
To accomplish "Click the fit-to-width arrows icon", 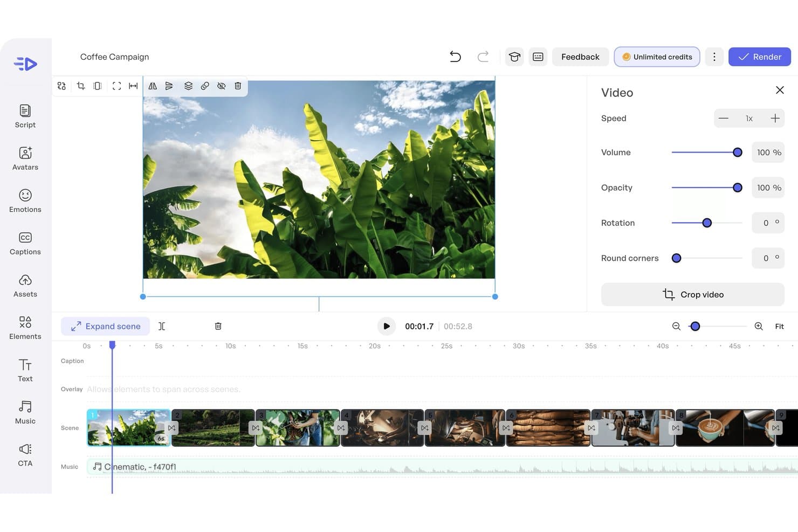I will [133, 86].
